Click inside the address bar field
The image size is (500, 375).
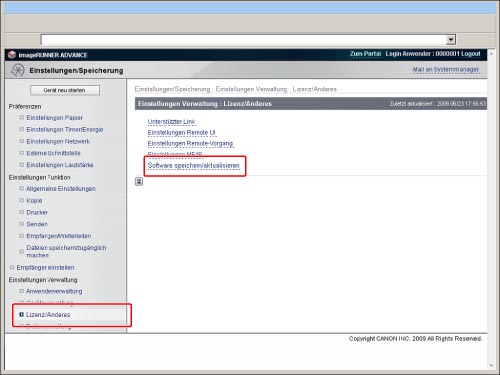point(243,40)
